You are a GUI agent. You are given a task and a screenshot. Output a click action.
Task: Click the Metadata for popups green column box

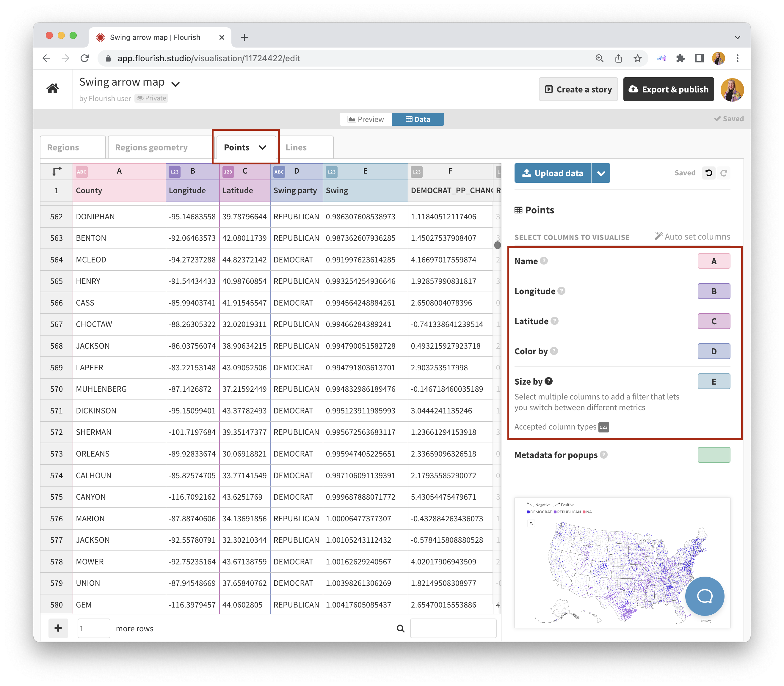point(714,455)
